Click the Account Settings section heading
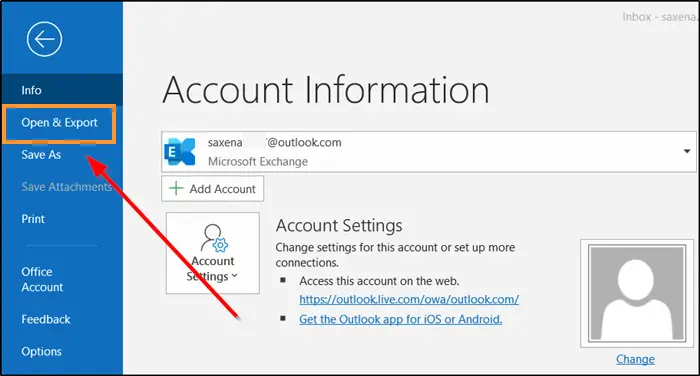Viewport: 700px width, 376px height. tap(339, 226)
